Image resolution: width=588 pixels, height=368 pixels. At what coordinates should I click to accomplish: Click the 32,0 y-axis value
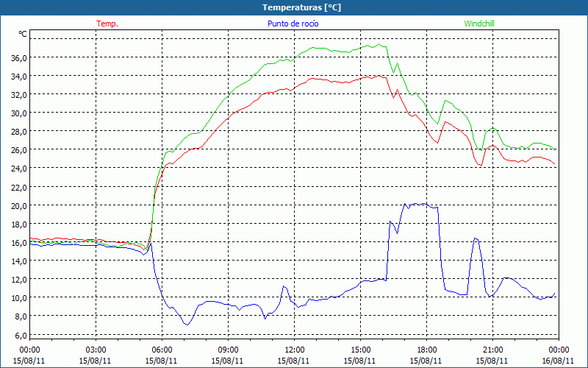(19, 95)
